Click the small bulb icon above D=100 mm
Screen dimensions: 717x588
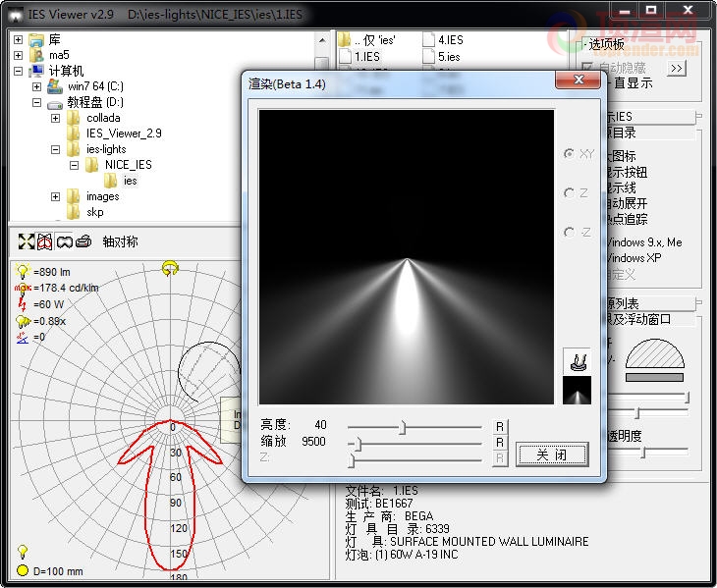22,552
